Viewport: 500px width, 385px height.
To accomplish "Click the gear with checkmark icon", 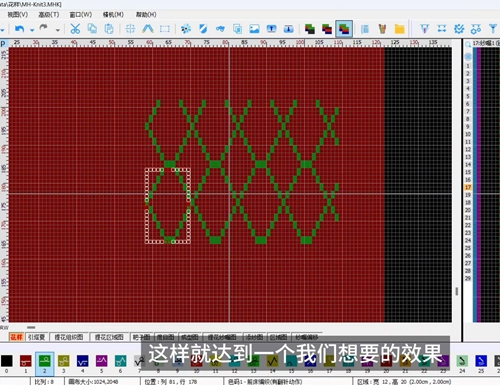I will click(x=459, y=29).
